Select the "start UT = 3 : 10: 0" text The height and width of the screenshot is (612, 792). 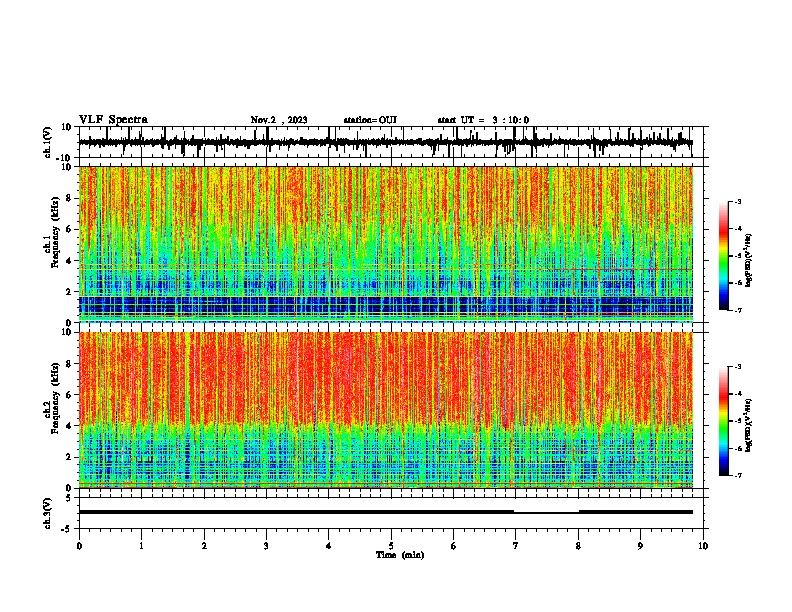(x=483, y=120)
